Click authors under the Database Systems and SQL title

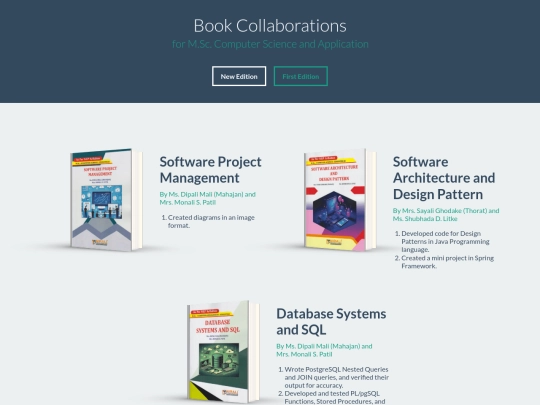pyautogui.click(x=324, y=350)
